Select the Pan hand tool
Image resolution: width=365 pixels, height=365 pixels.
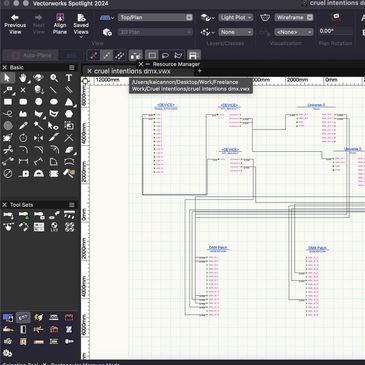pyautogui.click(x=23, y=78)
